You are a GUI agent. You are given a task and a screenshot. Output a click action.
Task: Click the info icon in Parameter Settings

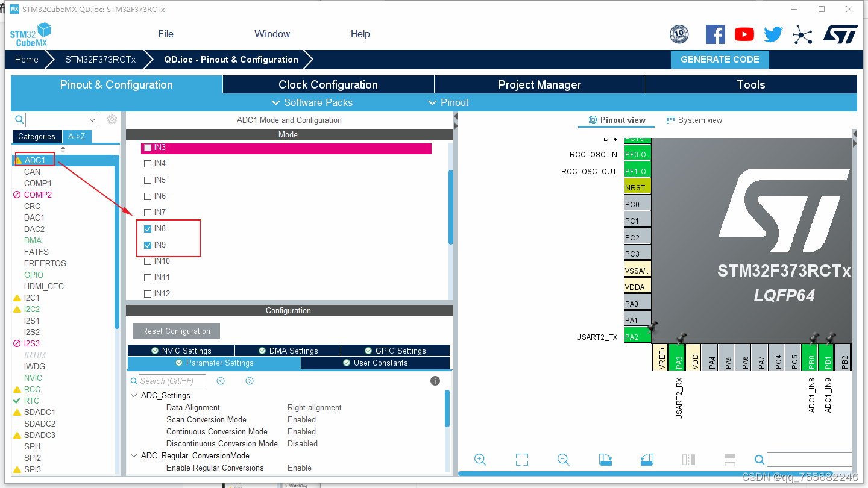point(435,381)
